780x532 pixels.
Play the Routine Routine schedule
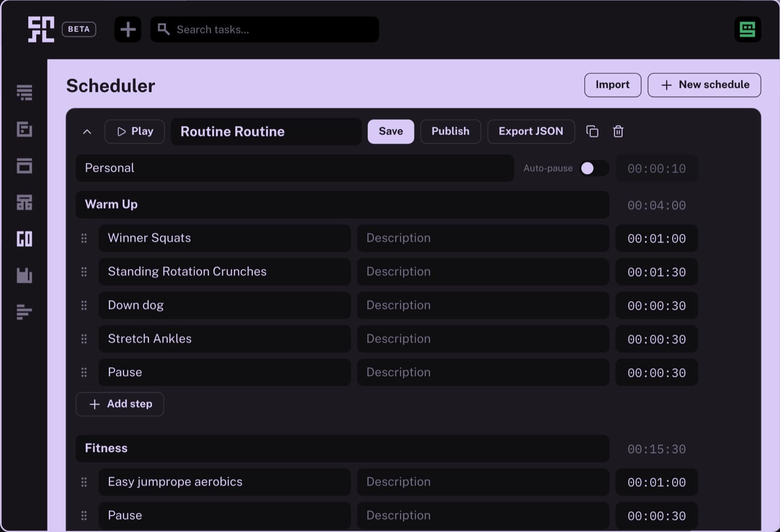tap(135, 132)
